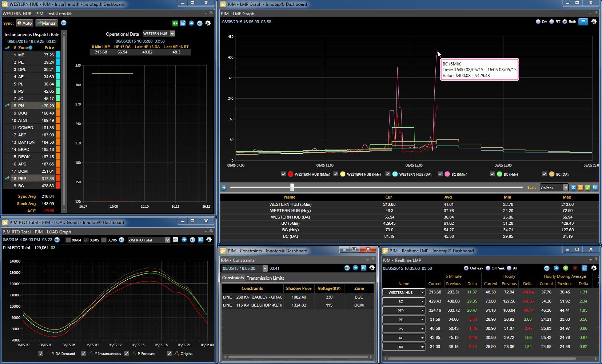This screenshot has height=364, width=602.
Task: Select OffPeak radio button in Realtime LMP
Action: [x=488, y=268]
